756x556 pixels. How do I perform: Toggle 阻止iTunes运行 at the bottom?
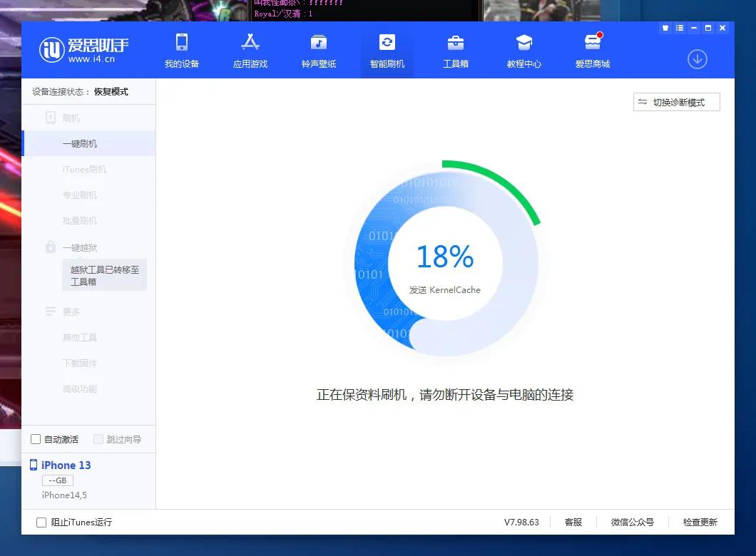[41, 522]
